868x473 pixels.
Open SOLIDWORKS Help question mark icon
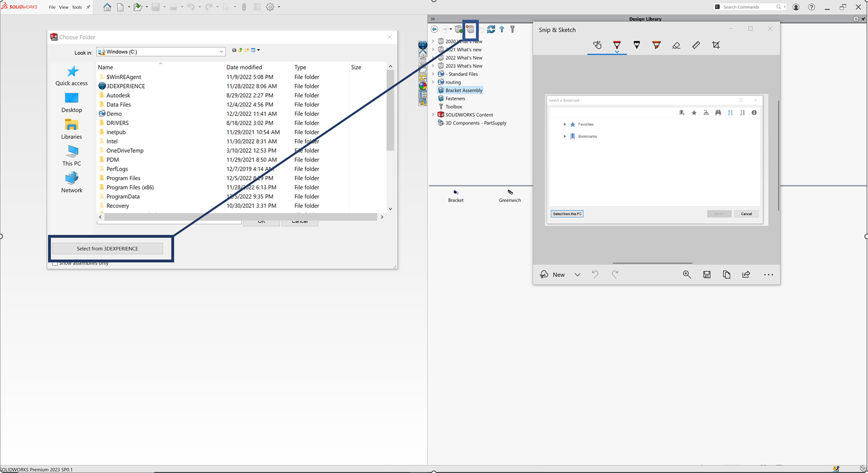point(811,7)
